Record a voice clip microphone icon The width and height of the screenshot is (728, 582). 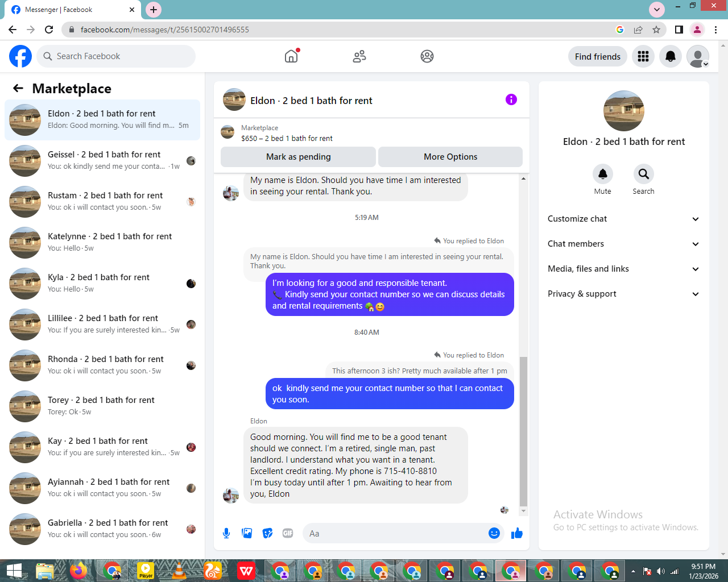(x=226, y=533)
